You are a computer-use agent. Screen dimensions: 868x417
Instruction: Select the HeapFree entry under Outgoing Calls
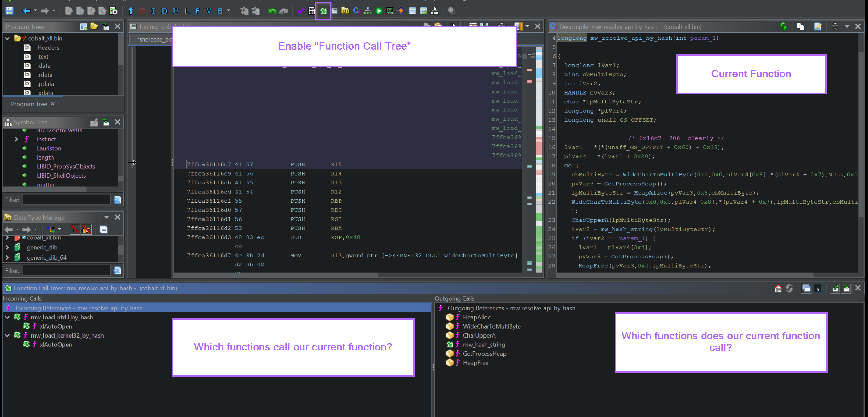[475, 363]
